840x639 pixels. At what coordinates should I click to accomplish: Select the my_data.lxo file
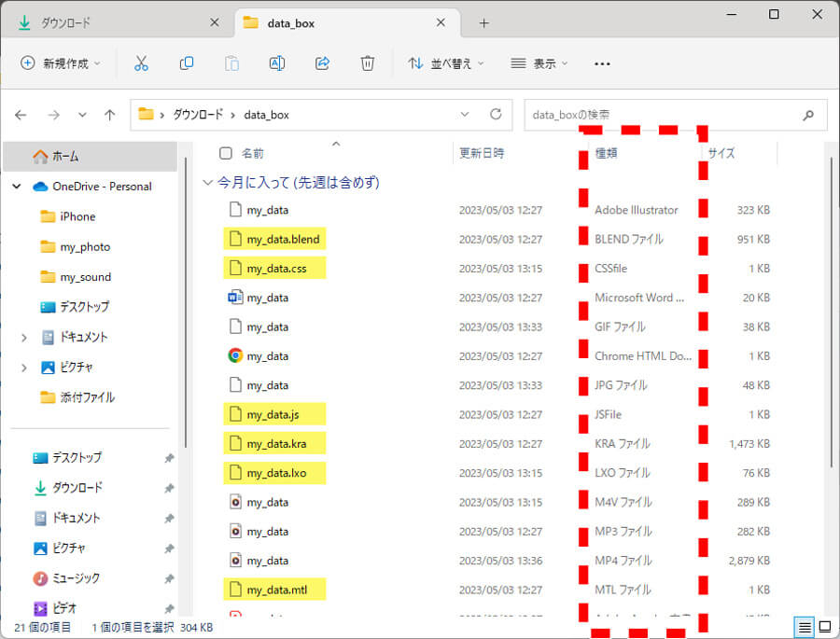point(274,473)
